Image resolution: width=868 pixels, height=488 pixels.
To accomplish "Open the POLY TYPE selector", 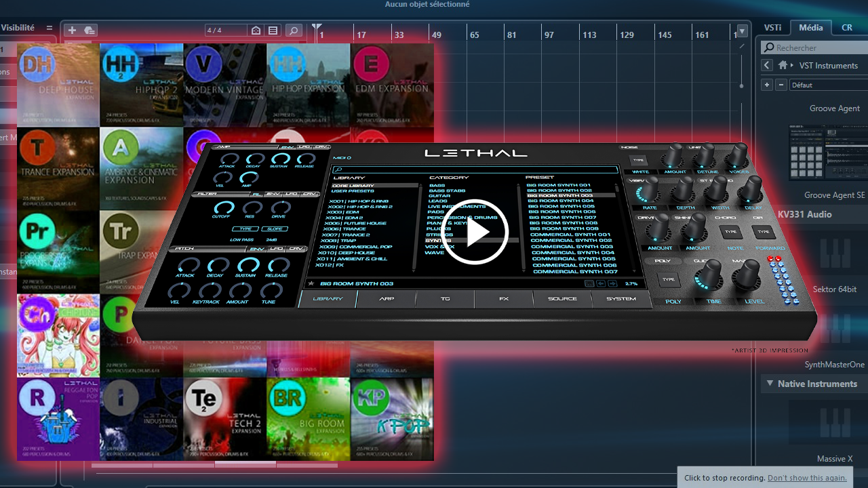I will (x=669, y=279).
